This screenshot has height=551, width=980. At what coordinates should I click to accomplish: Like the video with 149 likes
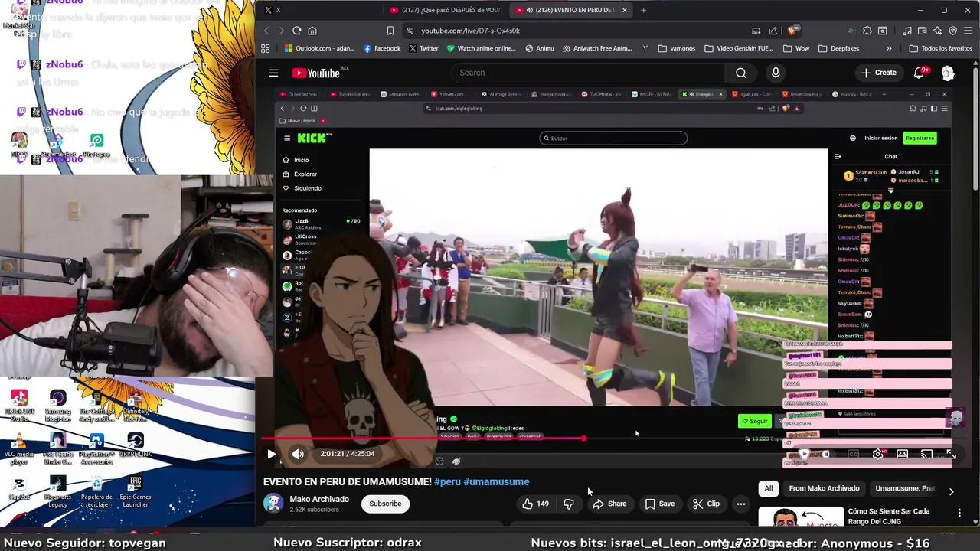click(x=536, y=504)
